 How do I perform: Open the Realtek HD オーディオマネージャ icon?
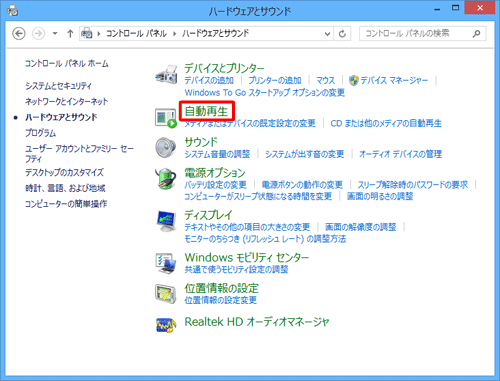166,325
